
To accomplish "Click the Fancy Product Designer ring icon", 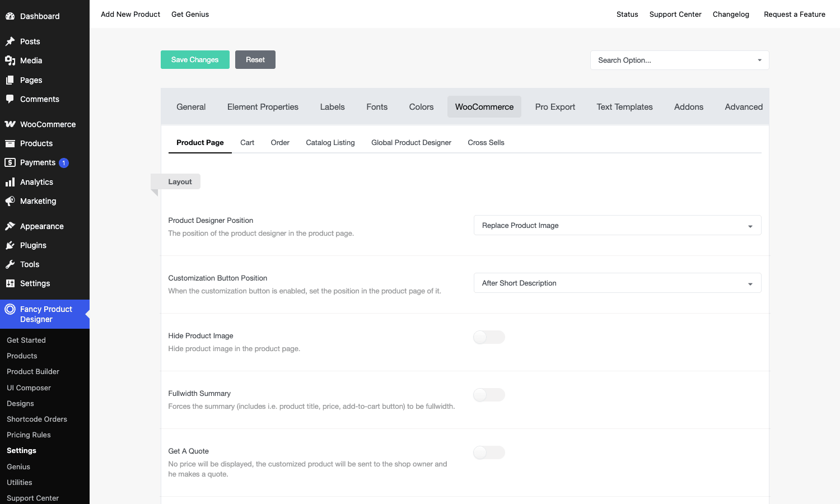I will (x=10, y=309).
